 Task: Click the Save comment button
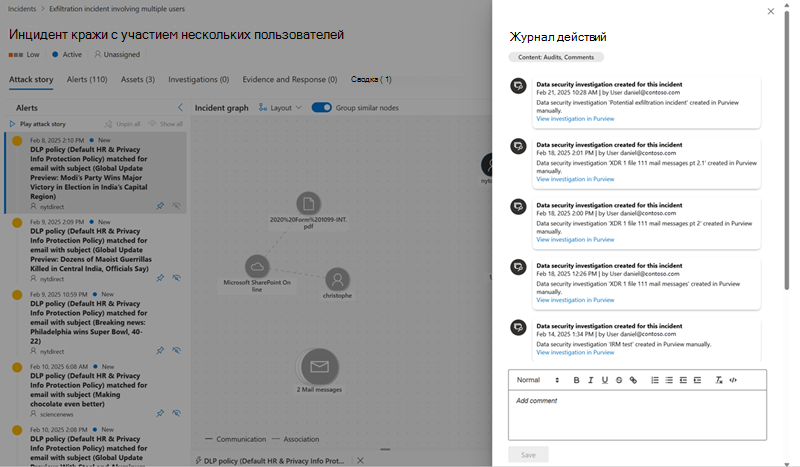[x=528, y=455]
